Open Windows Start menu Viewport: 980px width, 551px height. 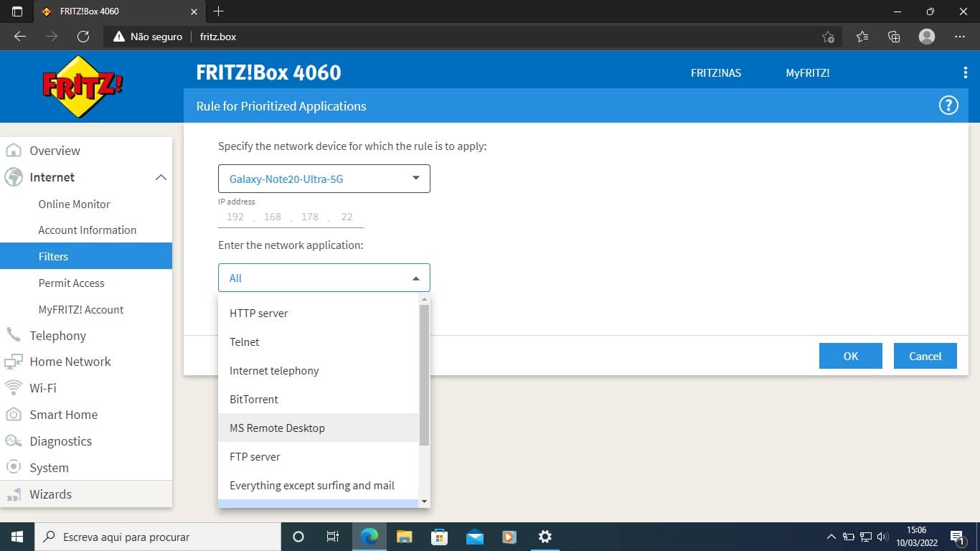pyautogui.click(x=17, y=537)
